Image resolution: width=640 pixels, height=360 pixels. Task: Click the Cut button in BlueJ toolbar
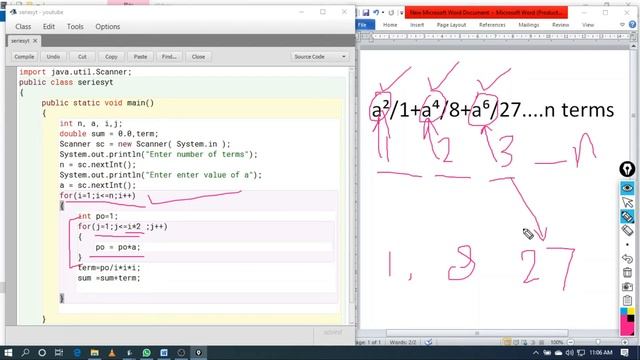82,57
